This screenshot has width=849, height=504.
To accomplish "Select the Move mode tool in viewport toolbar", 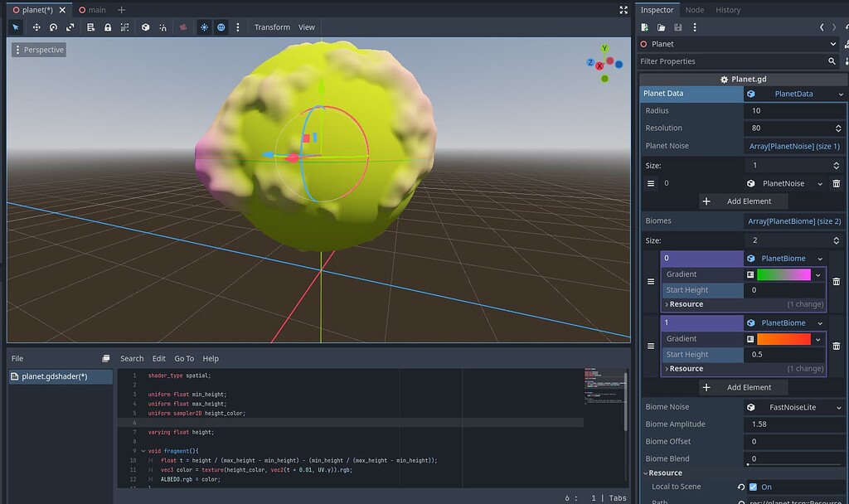I will pos(36,27).
